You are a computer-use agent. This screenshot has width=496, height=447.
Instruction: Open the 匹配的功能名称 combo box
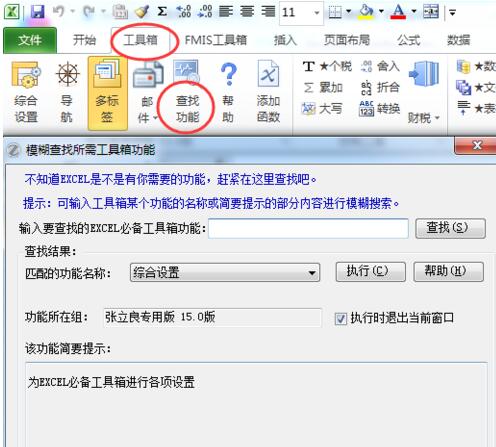pos(225,273)
